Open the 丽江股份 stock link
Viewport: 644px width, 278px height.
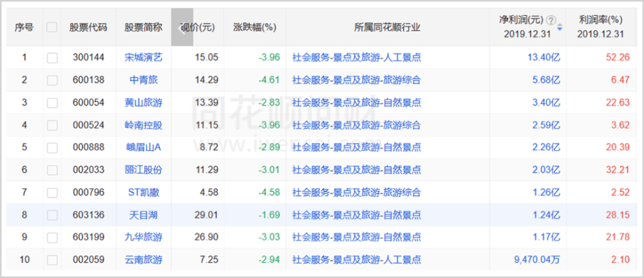[144, 170]
